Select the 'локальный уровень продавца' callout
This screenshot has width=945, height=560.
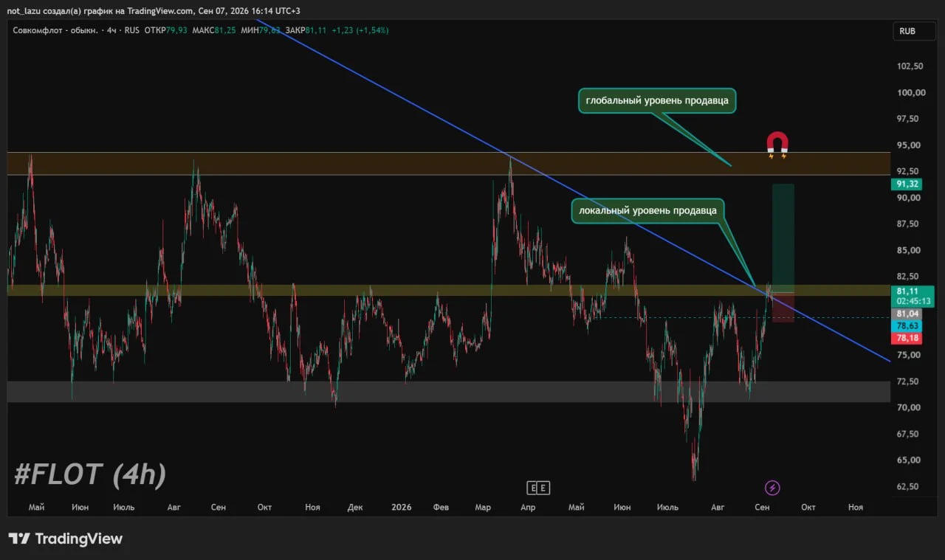[647, 210]
